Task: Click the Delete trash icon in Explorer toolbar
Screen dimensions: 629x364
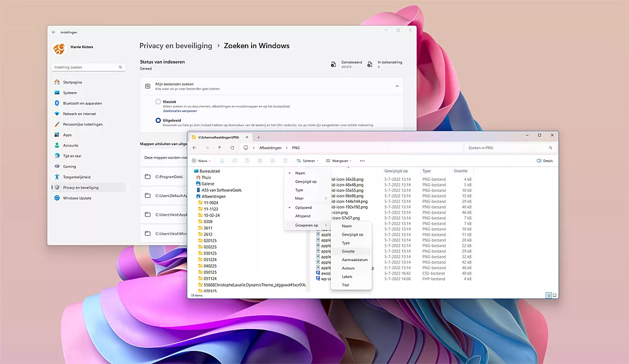Action: point(285,161)
